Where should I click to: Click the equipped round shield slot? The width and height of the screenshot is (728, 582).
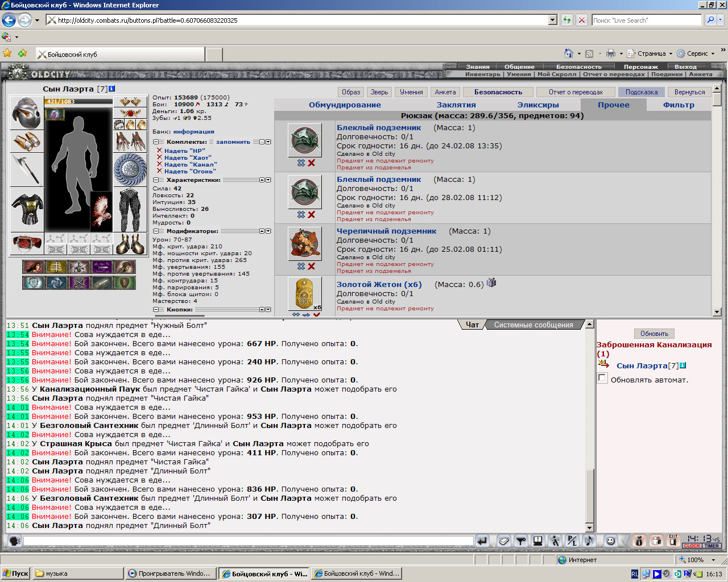[x=130, y=169]
